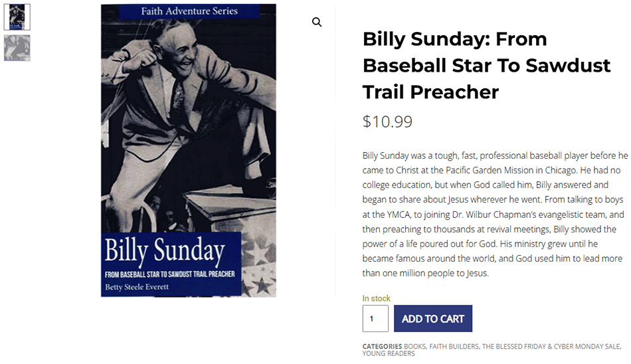Open the Books category link
The height and width of the screenshot is (364, 631).
pos(415,346)
